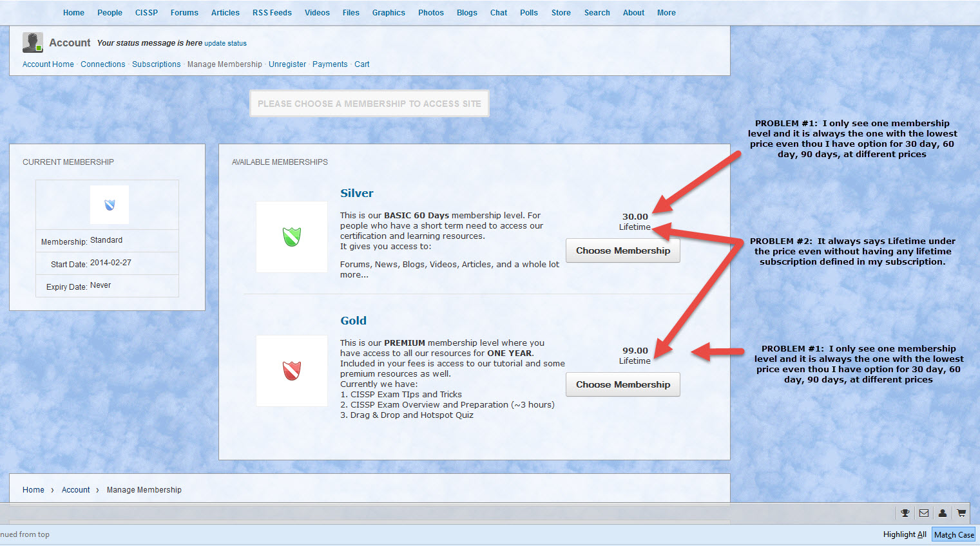Click the Membership value Standard

coord(106,240)
